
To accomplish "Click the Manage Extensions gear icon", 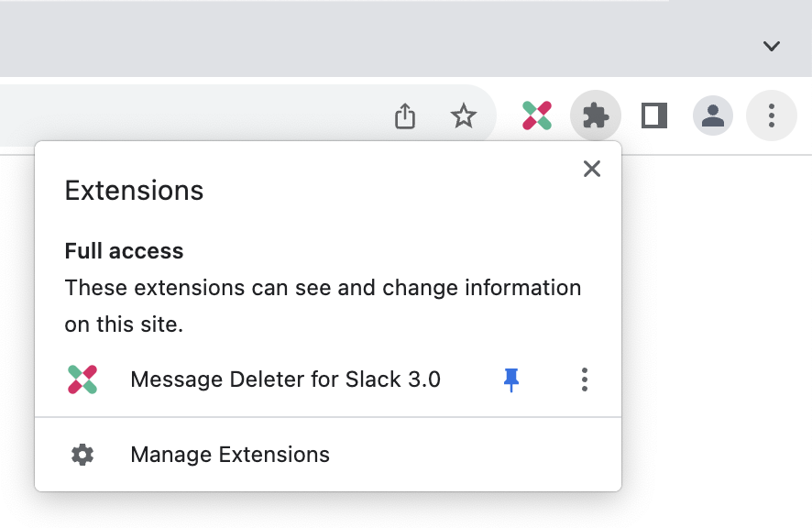I will point(82,454).
